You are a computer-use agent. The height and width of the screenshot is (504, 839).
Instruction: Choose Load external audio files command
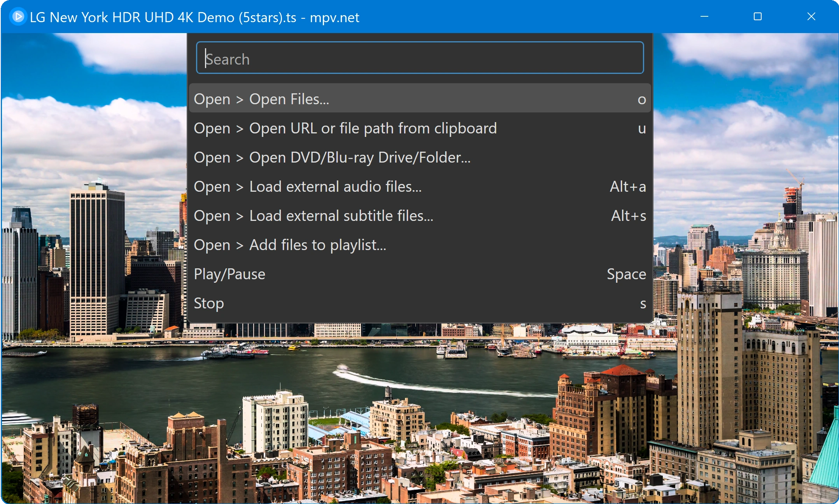[x=308, y=186]
